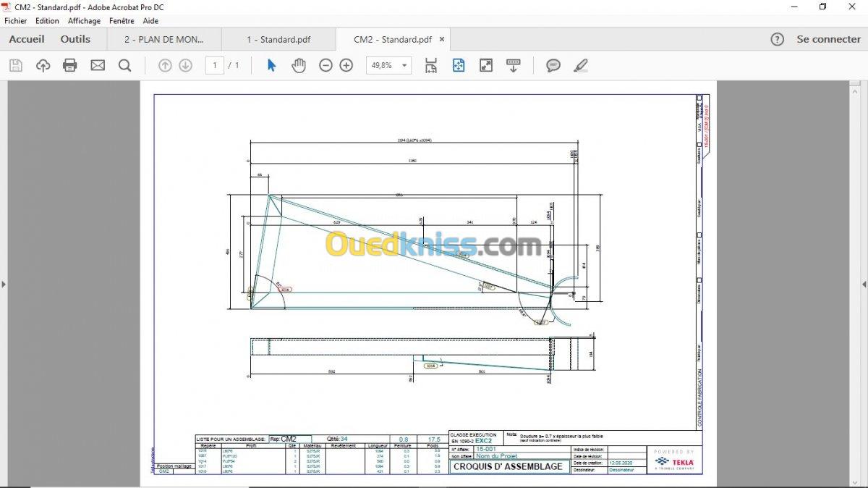Send file by email envelope icon
Viewport: 868px width, 488px height.
click(x=98, y=66)
